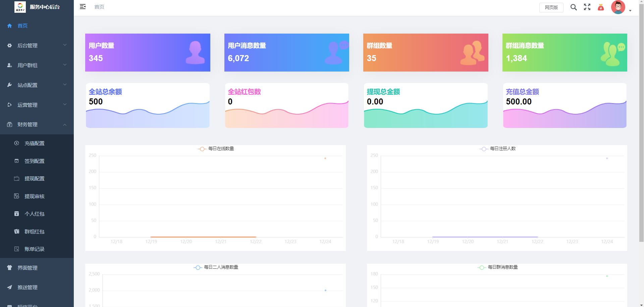Click the 推送管理 paper plane icon
This screenshot has height=307, width=644.
9,287
